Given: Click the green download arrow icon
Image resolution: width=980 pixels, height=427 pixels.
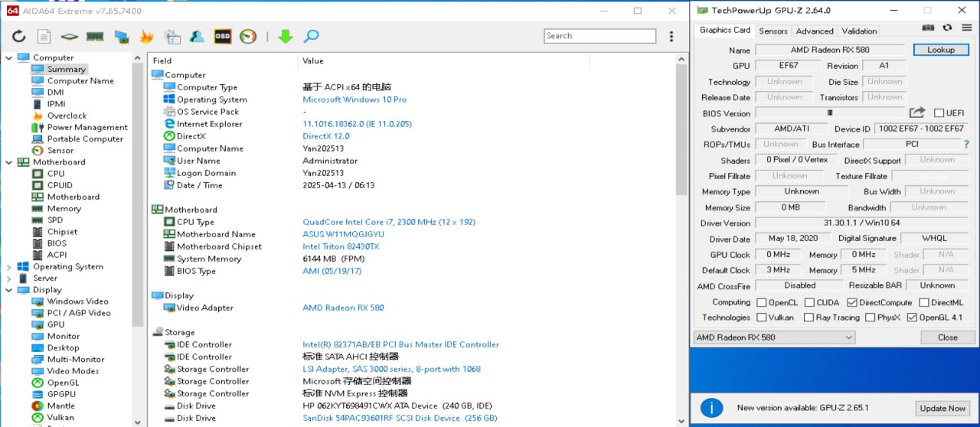Looking at the screenshot, I should point(286,36).
